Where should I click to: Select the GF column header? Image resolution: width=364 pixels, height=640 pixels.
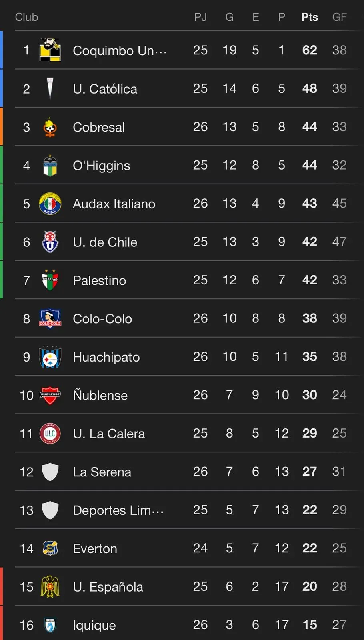(x=339, y=17)
